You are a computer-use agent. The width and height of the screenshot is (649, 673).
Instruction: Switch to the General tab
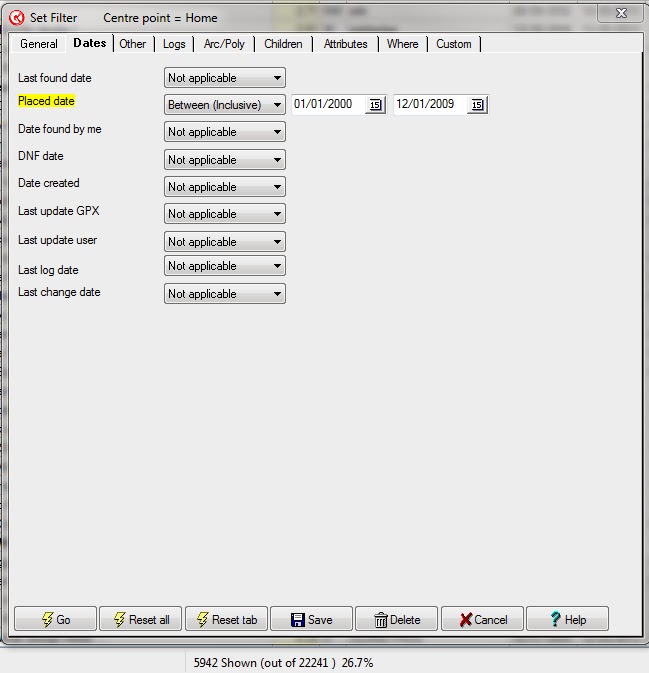[39, 44]
